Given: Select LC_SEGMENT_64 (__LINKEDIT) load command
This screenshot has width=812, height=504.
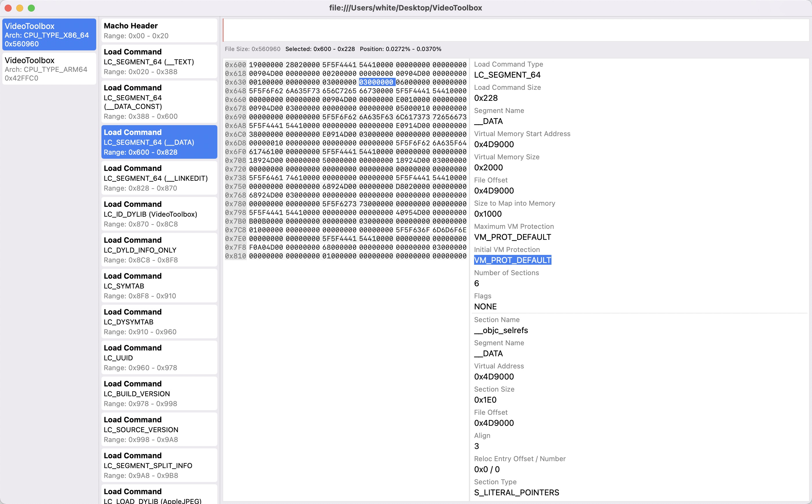Looking at the screenshot, I should click(x=159, y=178).
